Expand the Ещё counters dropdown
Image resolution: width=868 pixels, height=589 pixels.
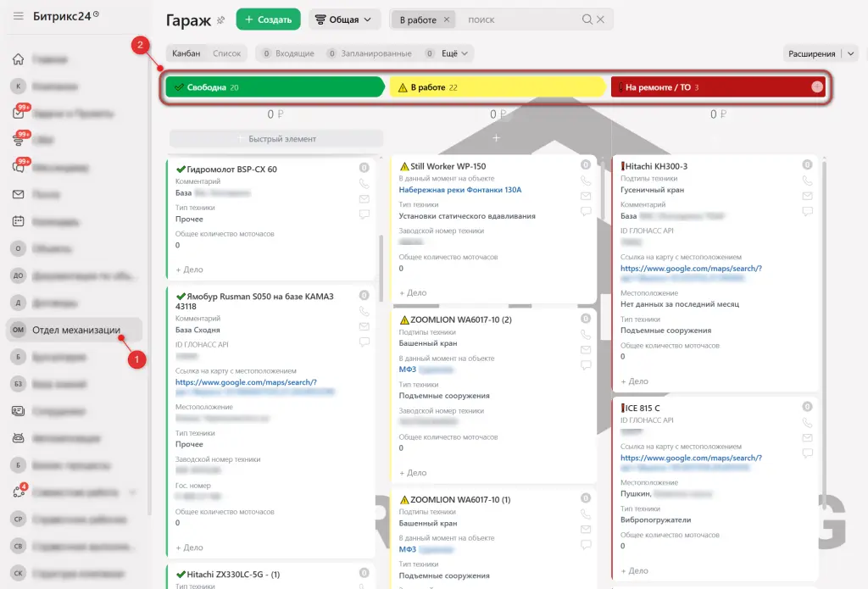tap(454, 53)
